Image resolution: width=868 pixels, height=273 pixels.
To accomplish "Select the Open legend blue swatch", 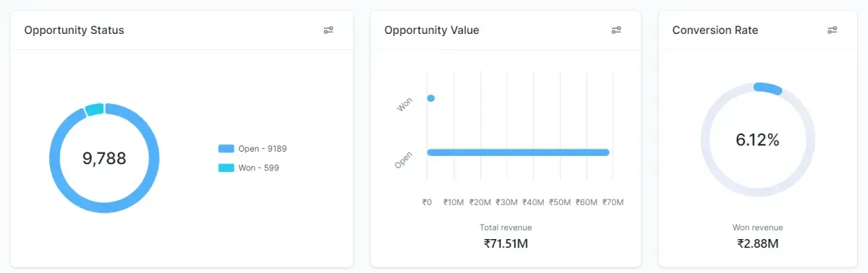I will (226, 149).
